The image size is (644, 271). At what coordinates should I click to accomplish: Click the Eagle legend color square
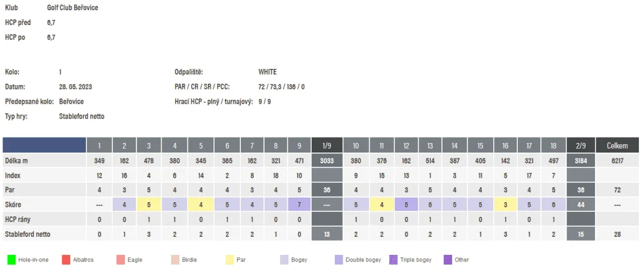121,260
